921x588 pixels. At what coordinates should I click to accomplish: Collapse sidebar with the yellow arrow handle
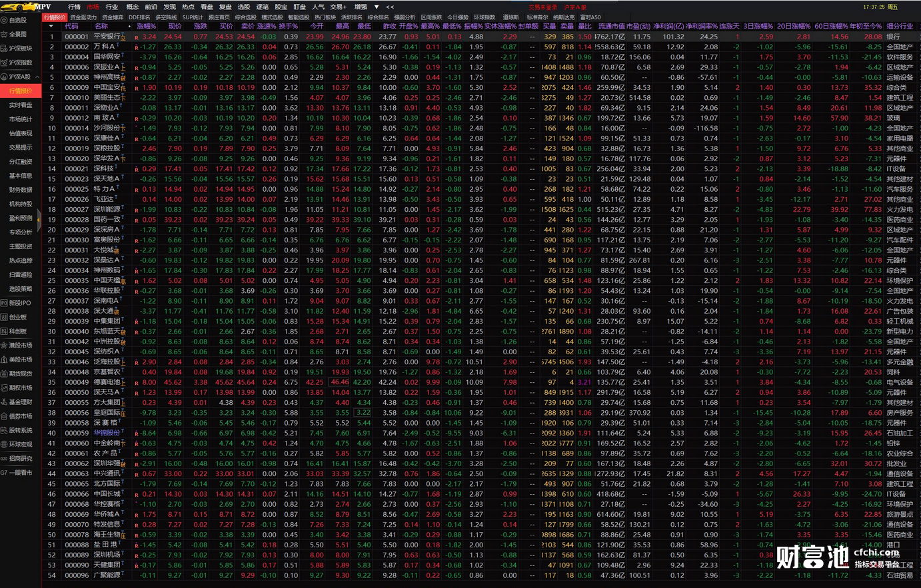point(39,219)
